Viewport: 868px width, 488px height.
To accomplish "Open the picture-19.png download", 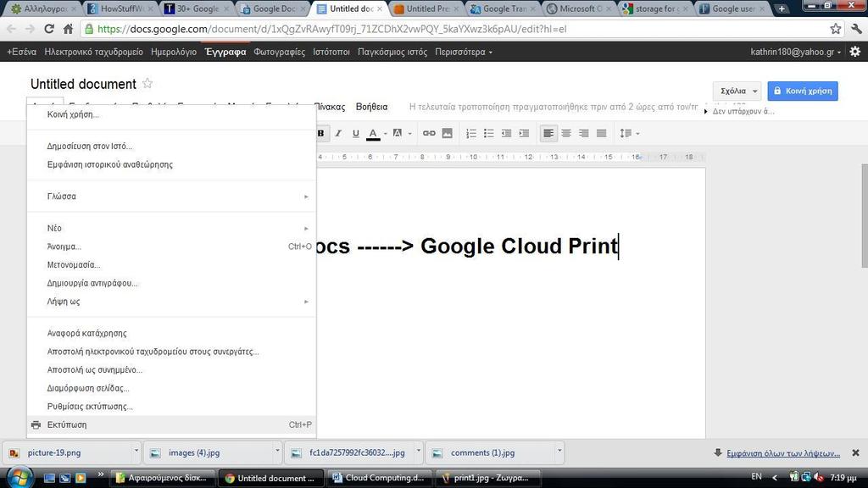I will [66, 452].
